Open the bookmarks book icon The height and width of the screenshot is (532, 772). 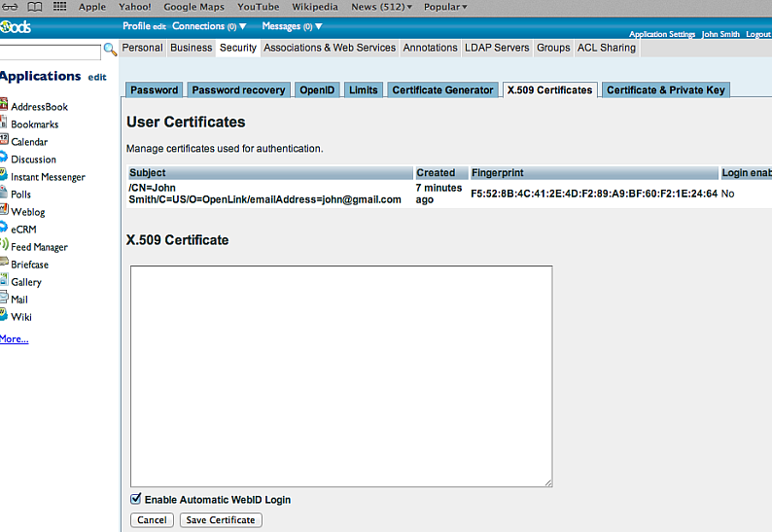click(x=35, y=7)
